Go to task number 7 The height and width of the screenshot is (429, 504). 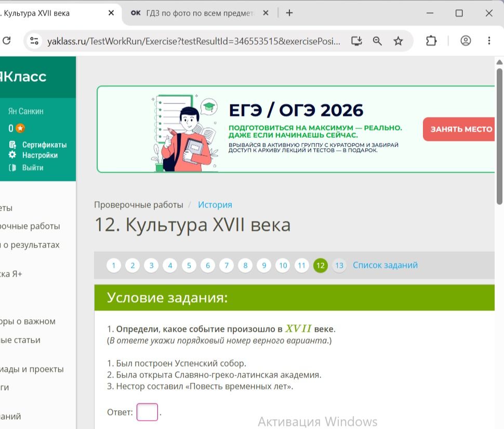point(227,266)
